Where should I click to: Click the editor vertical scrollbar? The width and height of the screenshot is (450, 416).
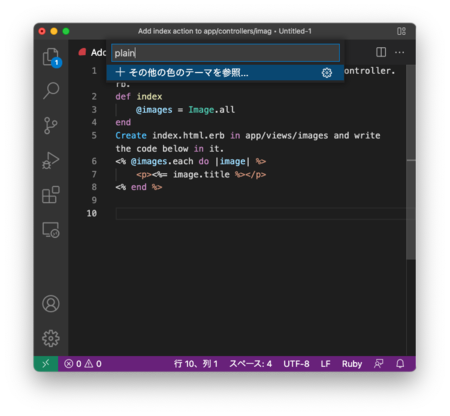[411, 163]
